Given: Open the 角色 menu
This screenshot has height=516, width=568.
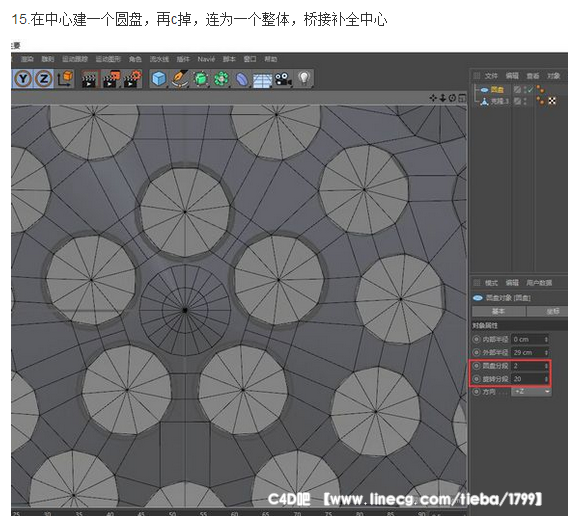Looking at the screenshot, I should (x=135, y=59).
